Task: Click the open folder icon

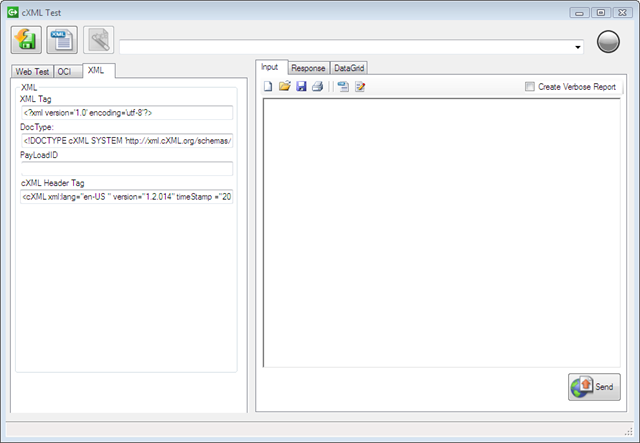Action: 284,86
